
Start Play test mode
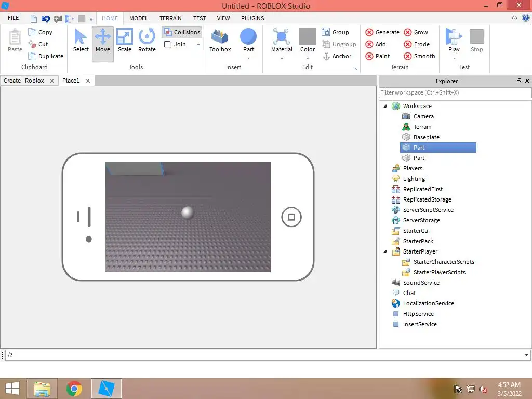pos(454,41)
